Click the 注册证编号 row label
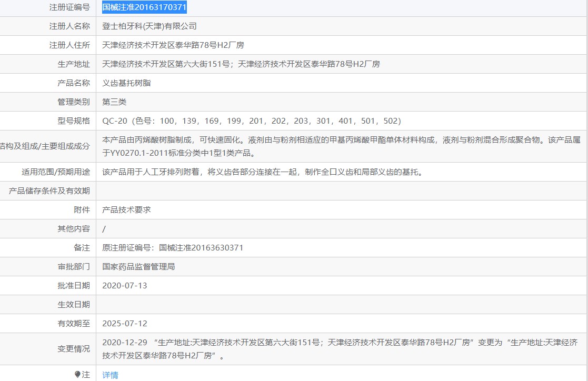This screenshot has width=588, height=381. [70, 7]
